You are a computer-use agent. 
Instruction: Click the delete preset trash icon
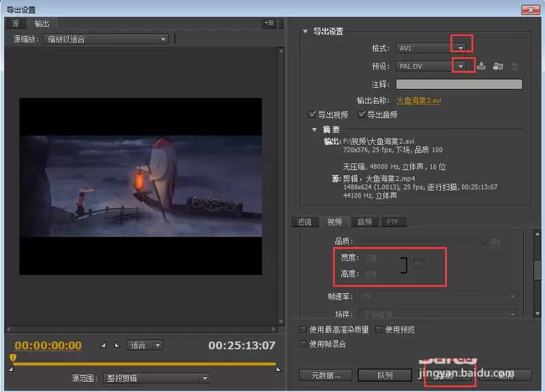point(514,66)
